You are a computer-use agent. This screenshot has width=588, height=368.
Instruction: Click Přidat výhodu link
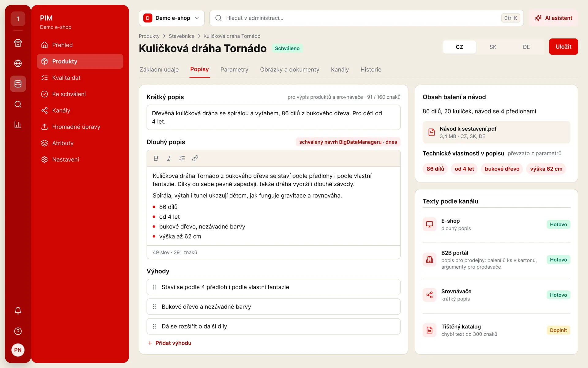click(169, 343)
